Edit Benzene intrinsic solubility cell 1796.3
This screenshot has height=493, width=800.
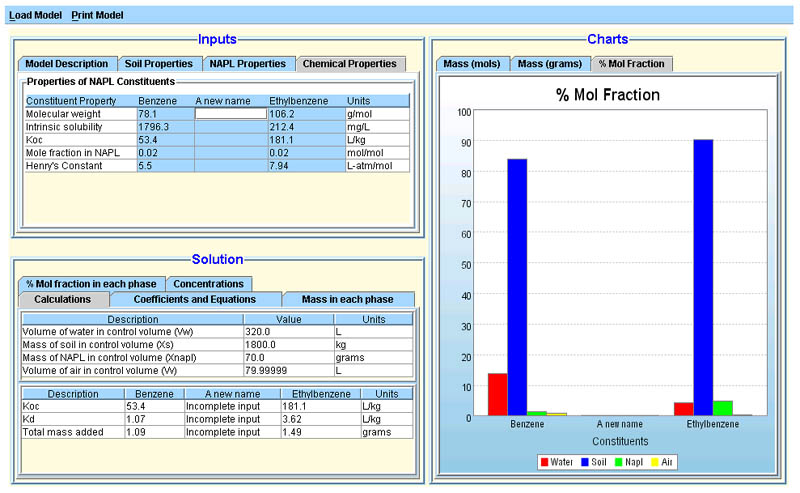[163, 127]
